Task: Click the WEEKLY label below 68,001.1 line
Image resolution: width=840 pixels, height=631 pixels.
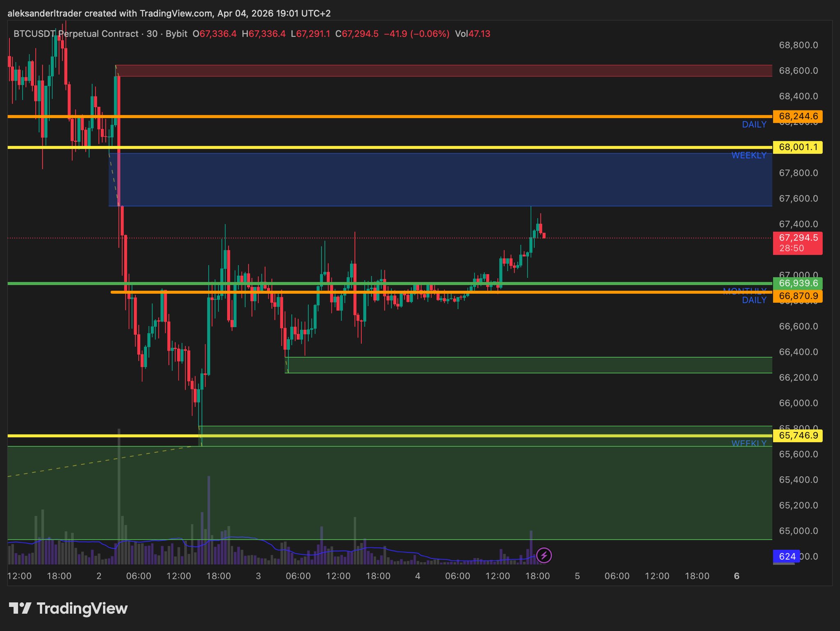Action: pyautogui.click(x=749, y=155)
